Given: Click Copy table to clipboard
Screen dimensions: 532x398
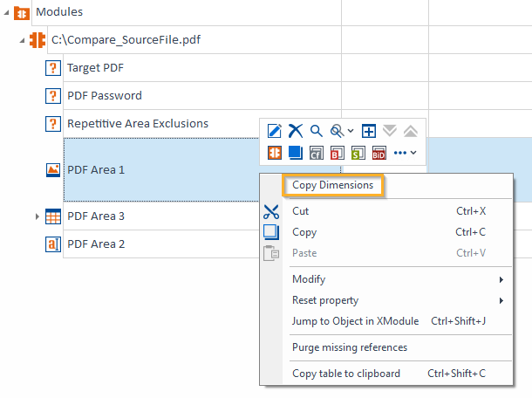Looking at the screenshot, I should point(346,374).
